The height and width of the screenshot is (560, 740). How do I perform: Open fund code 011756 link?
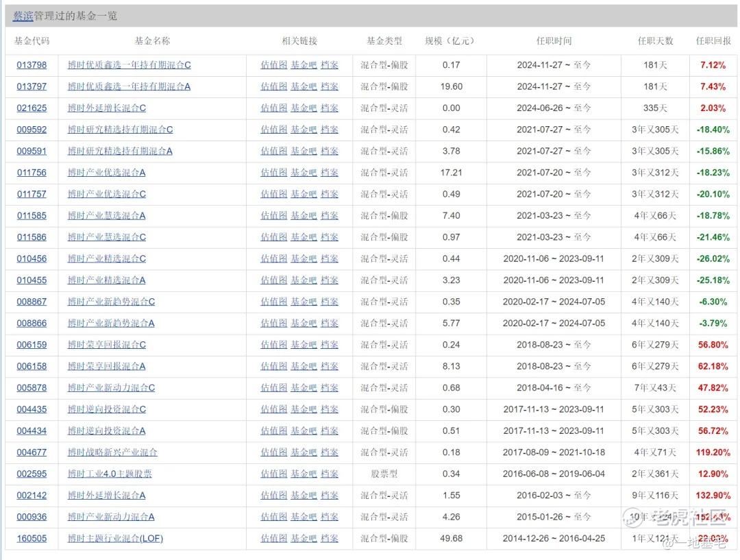click(x=32, y=173)
